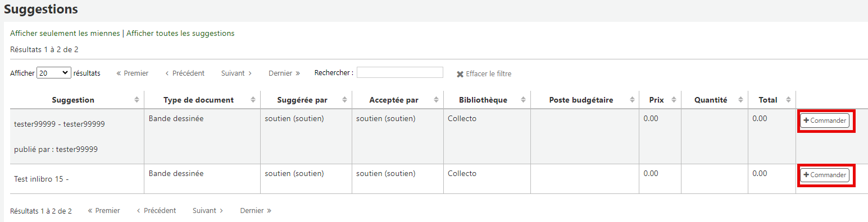
Task: Open the Afficher results count dropdown
Action: coord(54,73)
